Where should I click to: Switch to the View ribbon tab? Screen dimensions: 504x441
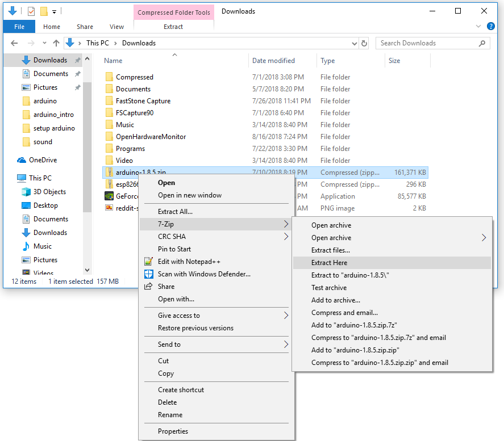click(116, 26)
